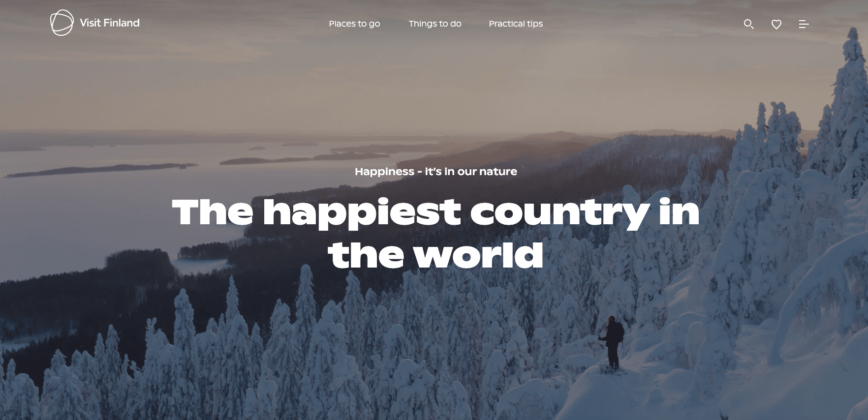Open the hamburger menu icon
Image resolution: width=868 pixels, height=420 pixels.
(804, 24)
